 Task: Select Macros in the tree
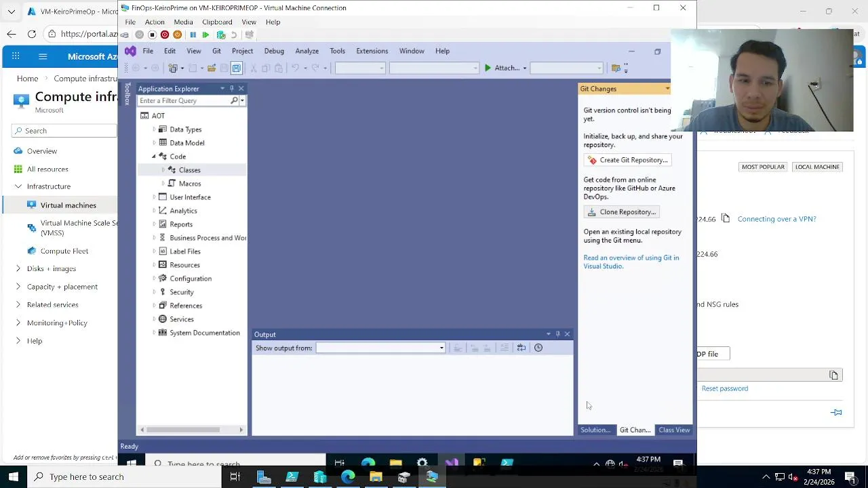190,184
